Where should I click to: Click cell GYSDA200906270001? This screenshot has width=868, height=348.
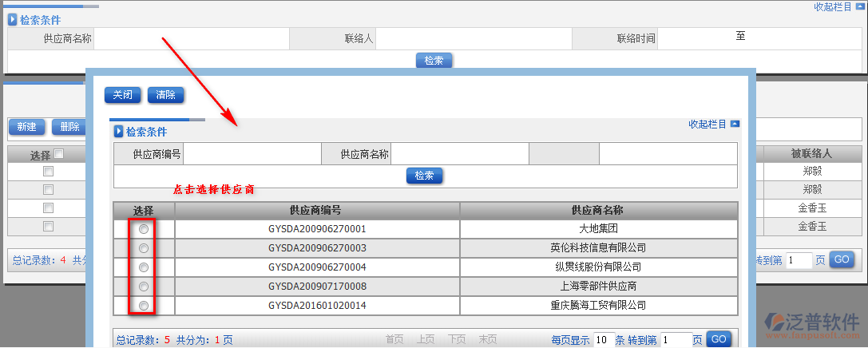(317, 229)
